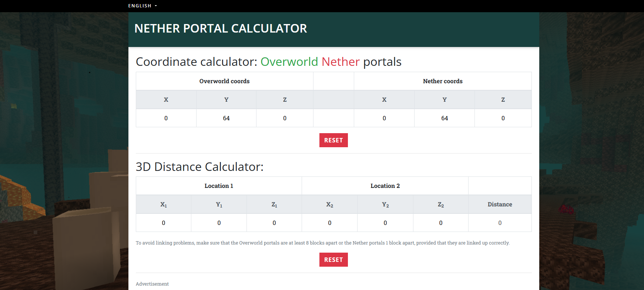Select the Nether X coordinate field
This screenshot has height=290, width=644.
click(384, 118)
